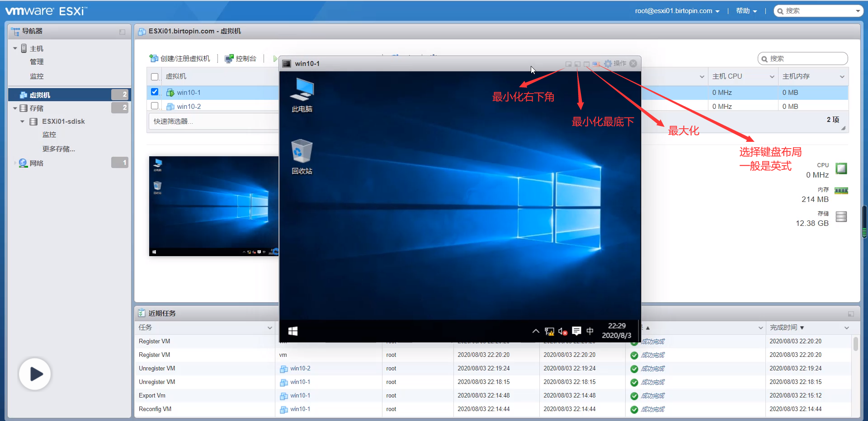
Task: Click the 网络 globe icon in the navigator
Action: click(x=23, y=163)
